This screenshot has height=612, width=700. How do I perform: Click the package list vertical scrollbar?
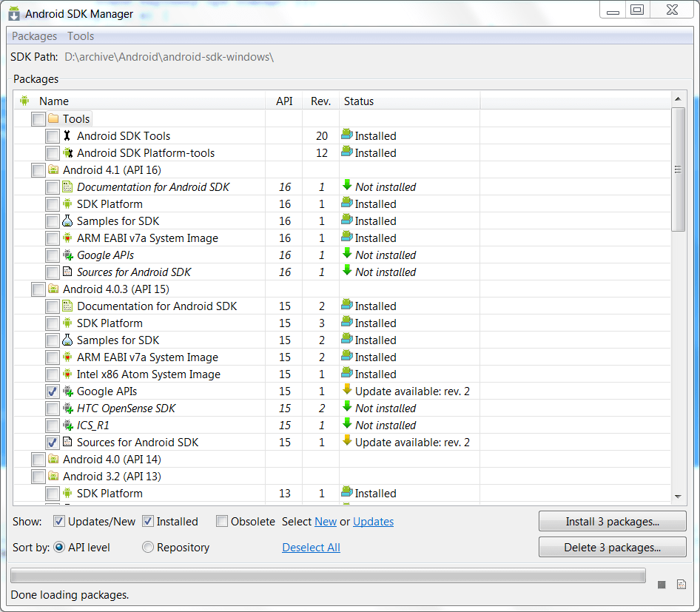coord(678,296)
